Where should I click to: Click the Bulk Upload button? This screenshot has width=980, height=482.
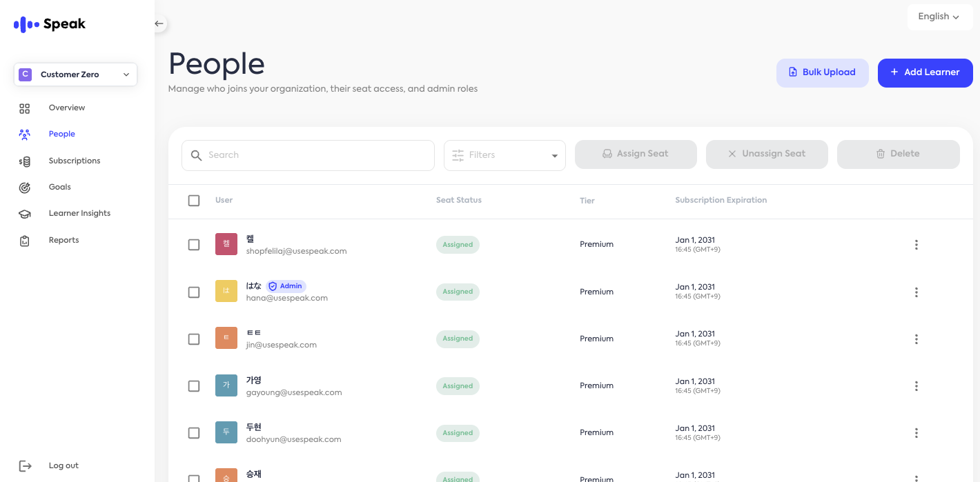coord(822,72)
